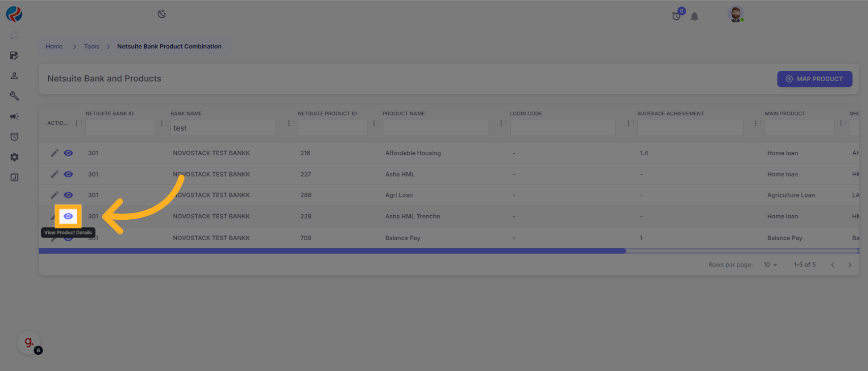The width and height of the screenshot is (868, 371).
Task: Expand the Rows per page dropdown
Action: pos(770,265)
